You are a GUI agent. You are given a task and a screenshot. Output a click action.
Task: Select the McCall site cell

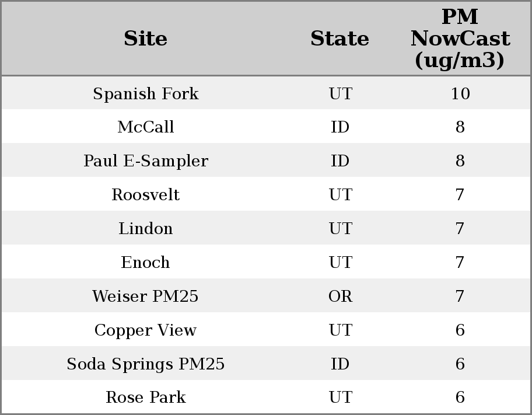145,127
